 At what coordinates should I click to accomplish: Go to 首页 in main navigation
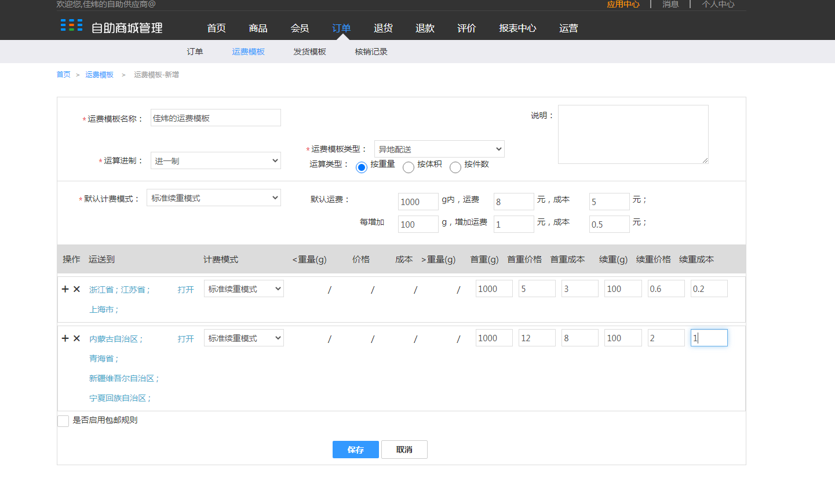216,28
